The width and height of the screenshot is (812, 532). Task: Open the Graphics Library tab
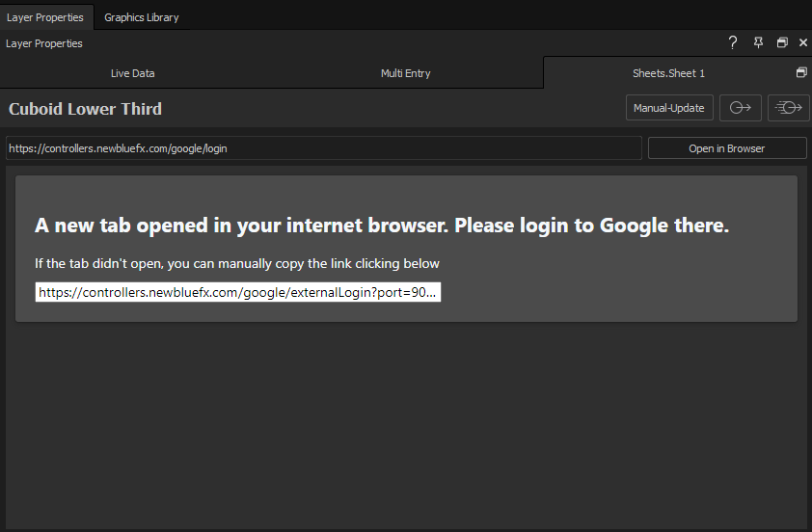click(142, 17)
